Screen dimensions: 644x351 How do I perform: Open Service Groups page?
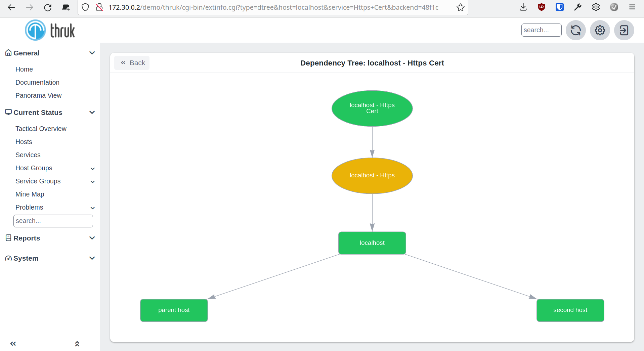point(38,181)
